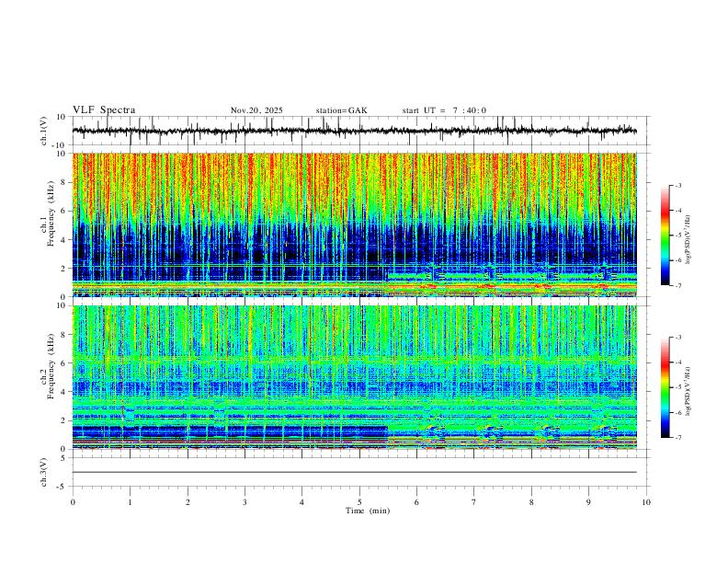
Task: Click the 'station=GAK' label
Action: (341, 110)
